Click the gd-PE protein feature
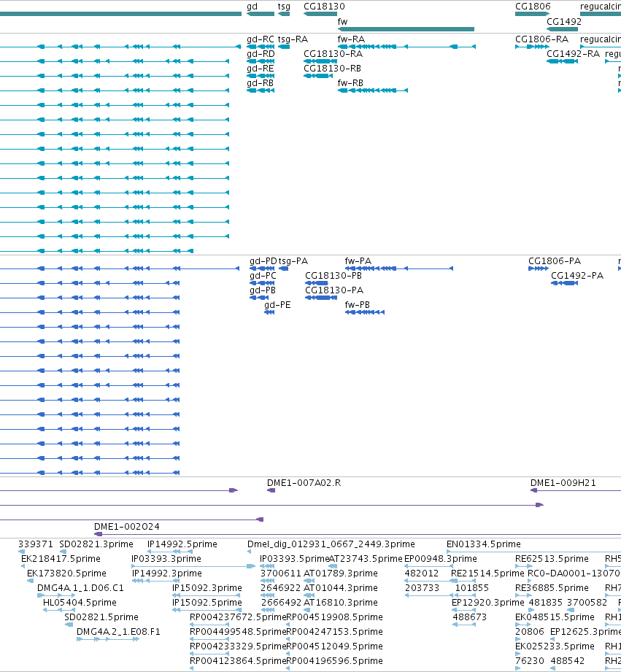 269,312
